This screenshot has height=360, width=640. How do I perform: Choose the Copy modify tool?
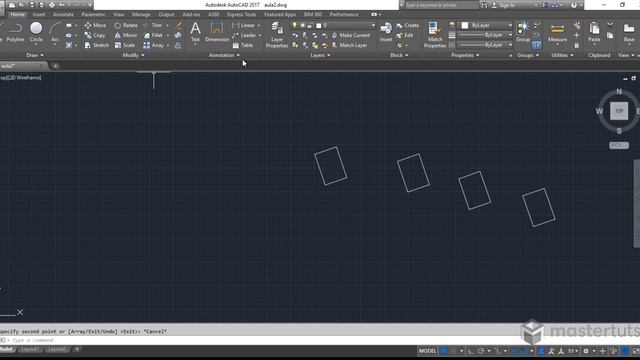click(x=95, y=35)
